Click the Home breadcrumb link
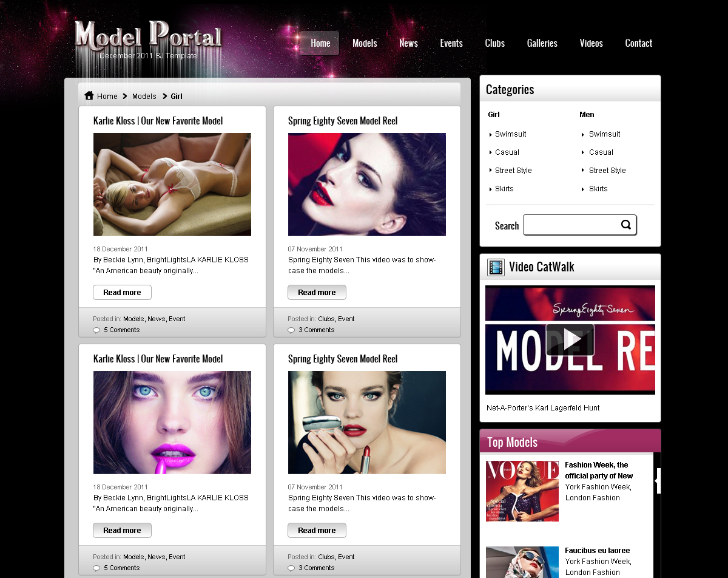This screenshot has width=728, height=578. [x=107, y=97]
